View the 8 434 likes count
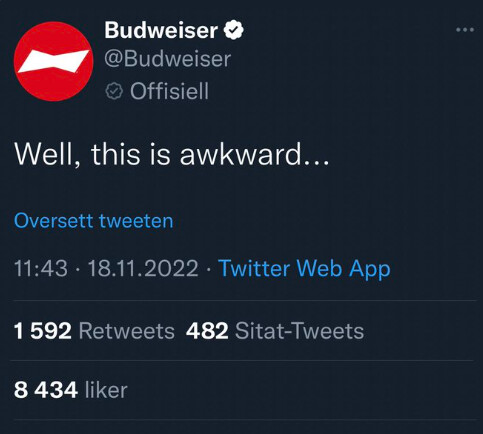This screenshot has height=434, width=483. point(46,390)
